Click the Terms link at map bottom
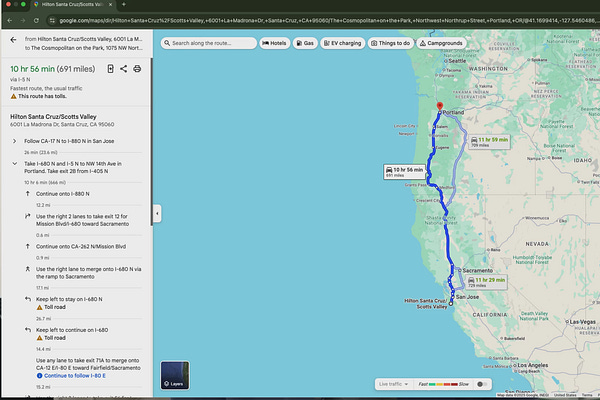Viewport: 600px width, 400px height. [587, 395]
